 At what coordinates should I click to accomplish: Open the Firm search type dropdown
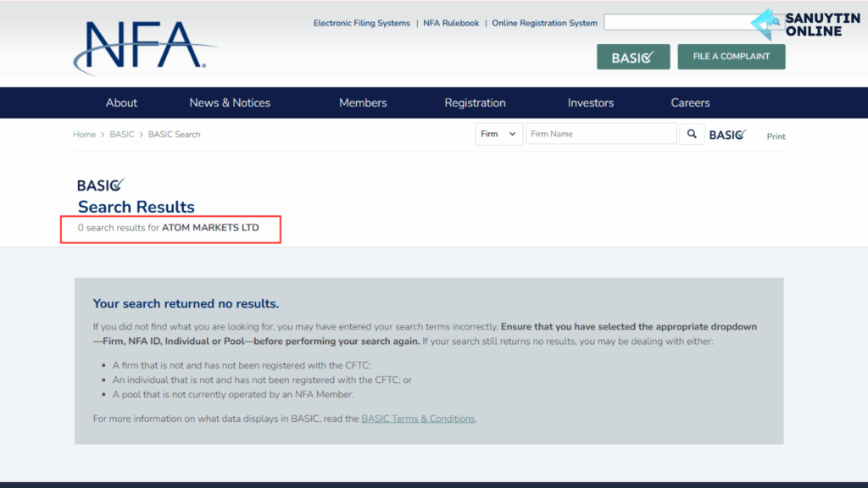pos(498,134)
